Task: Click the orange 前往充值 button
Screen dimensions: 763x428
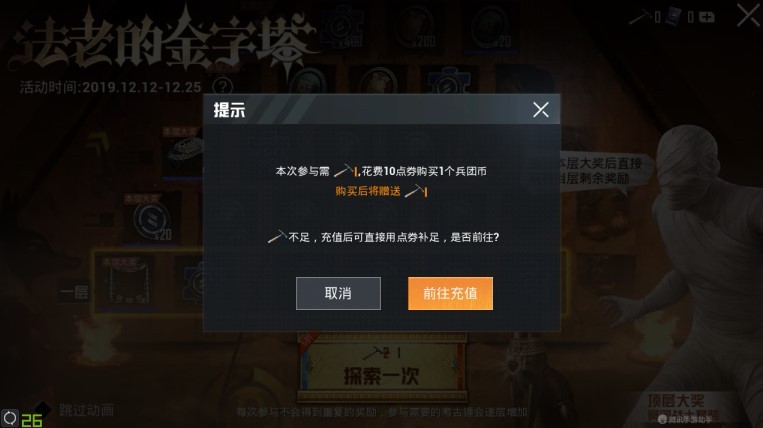Action: tap(450, 293)
